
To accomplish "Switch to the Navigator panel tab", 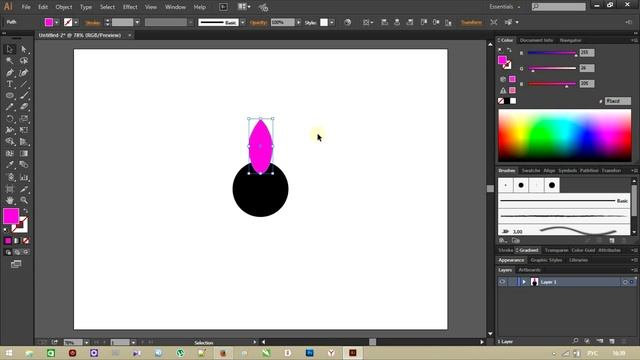I will tap(571, 40).
